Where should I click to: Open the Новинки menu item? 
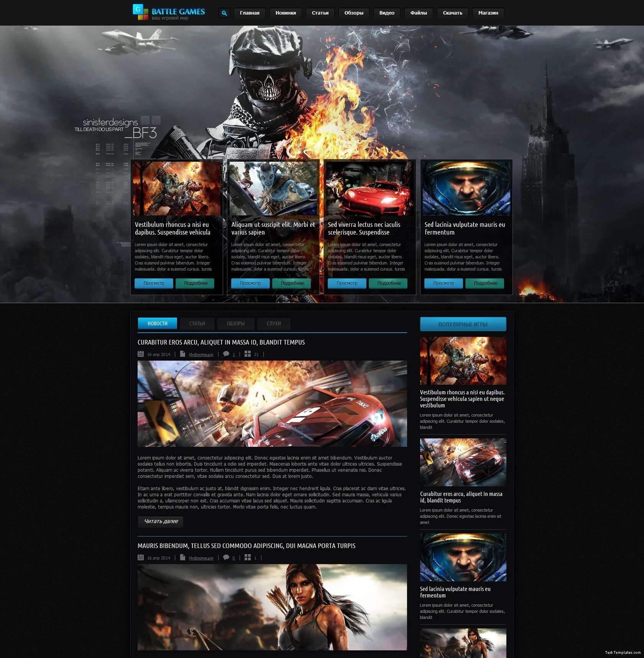(x=286, y=13)
